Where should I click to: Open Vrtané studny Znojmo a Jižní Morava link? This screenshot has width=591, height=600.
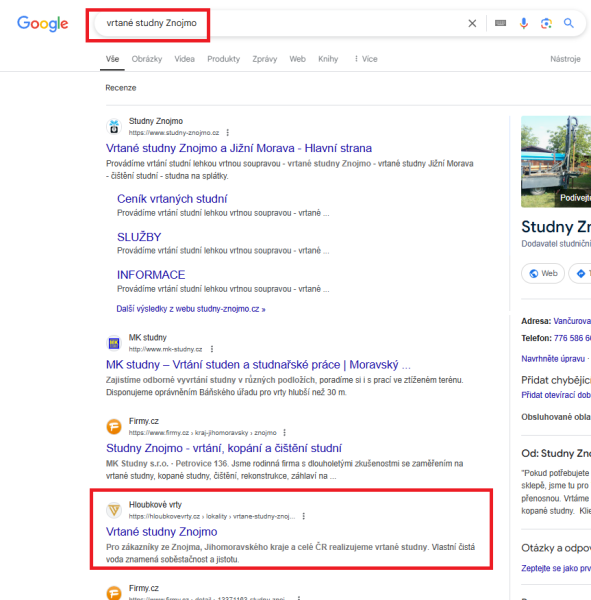(238, 148)
